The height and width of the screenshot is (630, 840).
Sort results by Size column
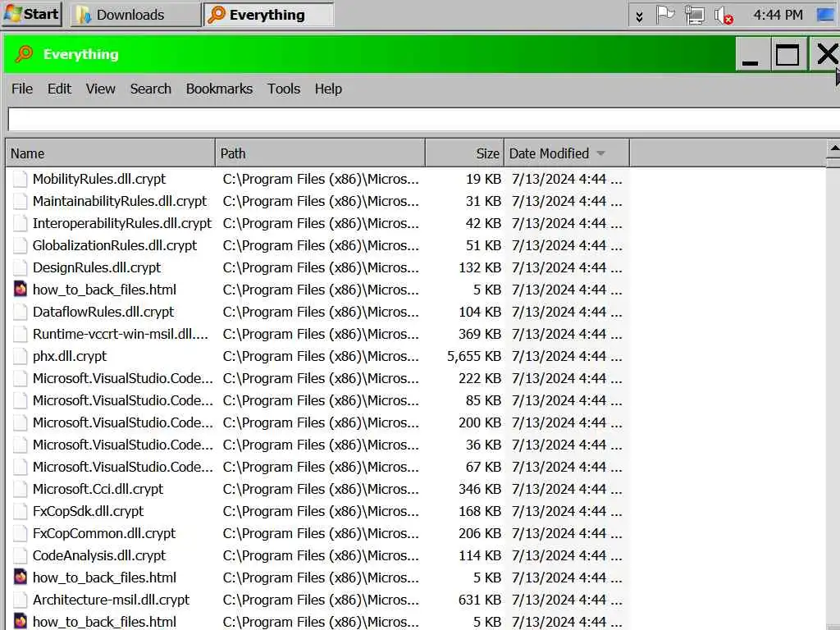(x=464, y=153)
